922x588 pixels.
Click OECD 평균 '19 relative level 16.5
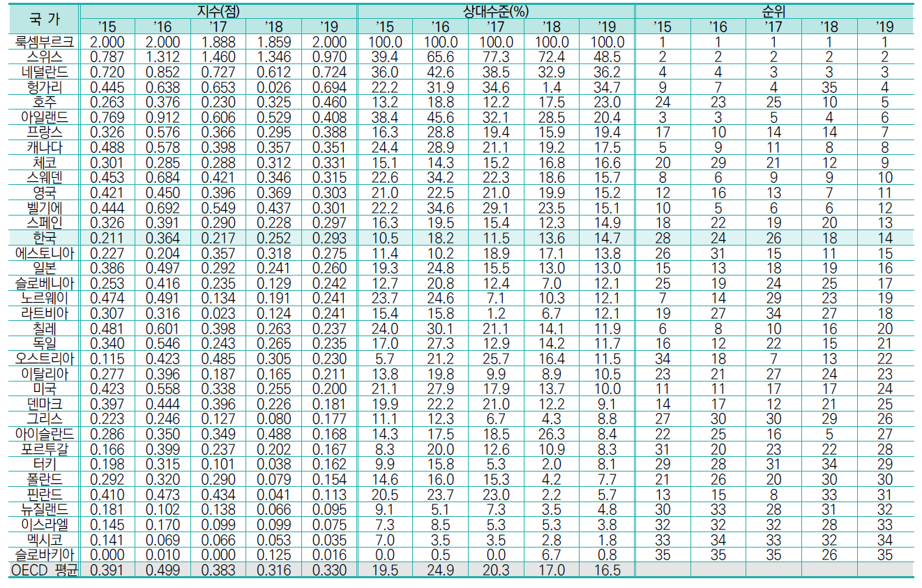(607, 571)
